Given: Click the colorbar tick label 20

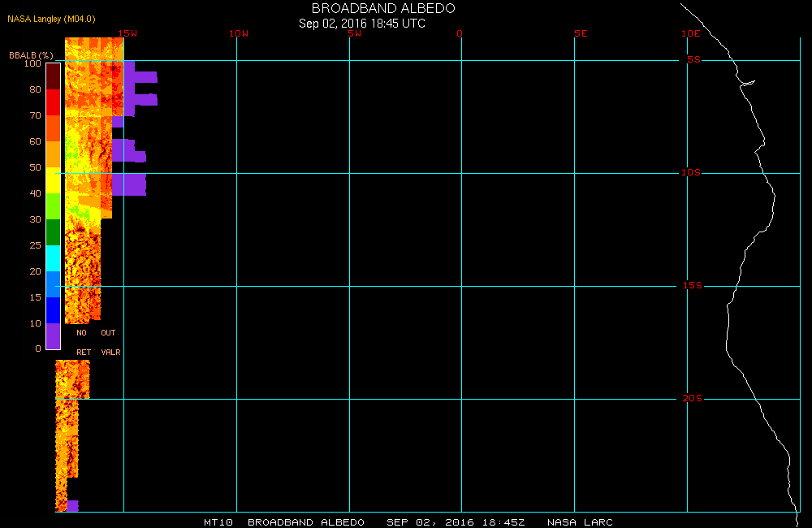Looking at the screenshot, I should (x=35, y=271).
